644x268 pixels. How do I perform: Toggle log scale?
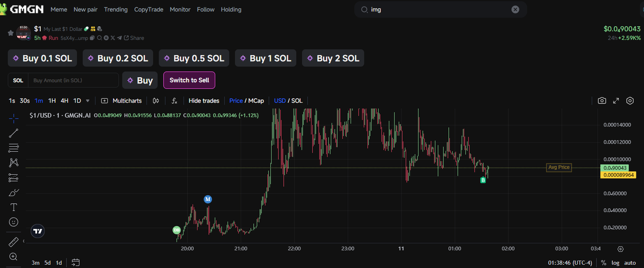(615, 263)
